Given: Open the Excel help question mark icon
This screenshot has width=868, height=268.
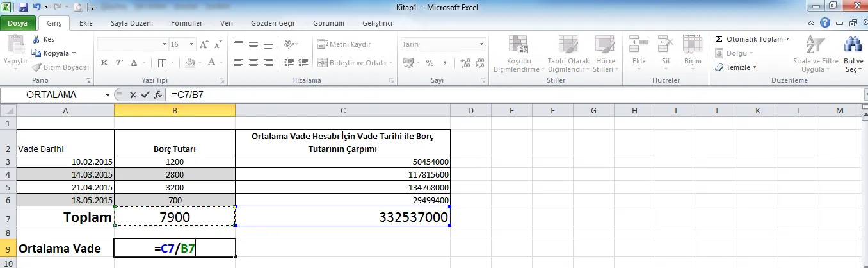Looking at the screenshot, I should [825, 23].
